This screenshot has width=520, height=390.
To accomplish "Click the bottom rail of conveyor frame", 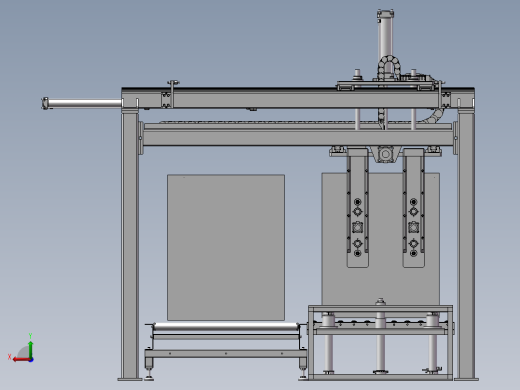I will 226,354.
